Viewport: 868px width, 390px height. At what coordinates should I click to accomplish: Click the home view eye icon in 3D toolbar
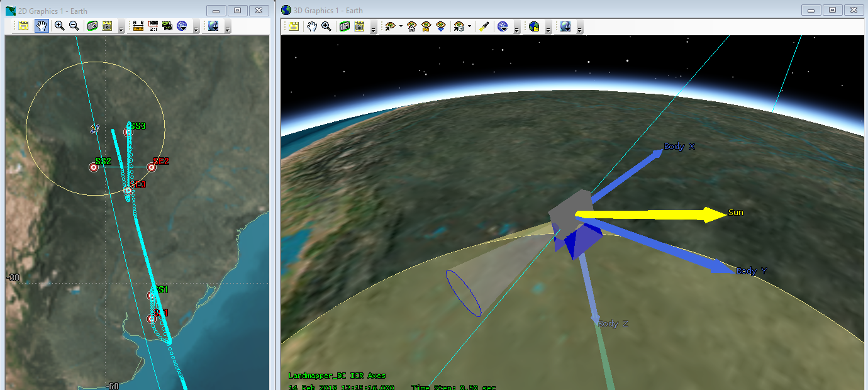click(411, 26)
